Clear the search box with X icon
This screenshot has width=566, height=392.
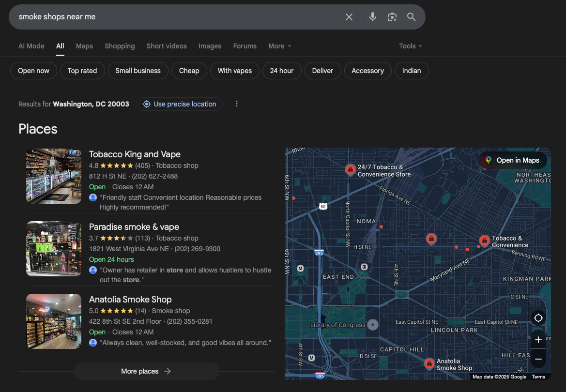pyautogui.click(x=349, y=17)
